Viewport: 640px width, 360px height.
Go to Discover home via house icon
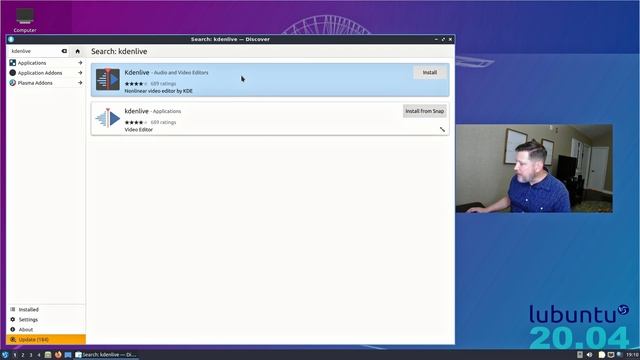78,51
